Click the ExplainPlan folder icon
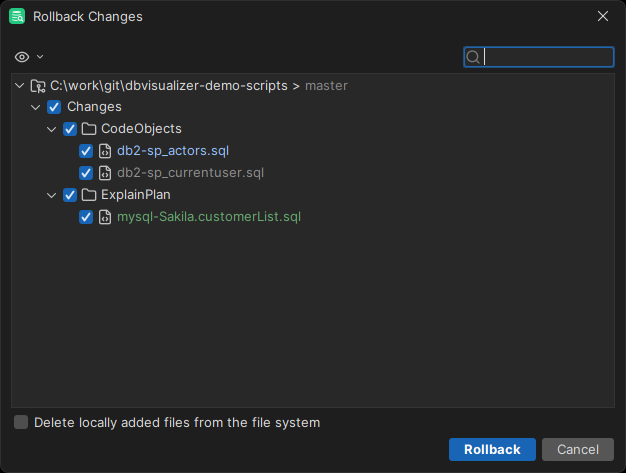 click(x=89, y=195)
